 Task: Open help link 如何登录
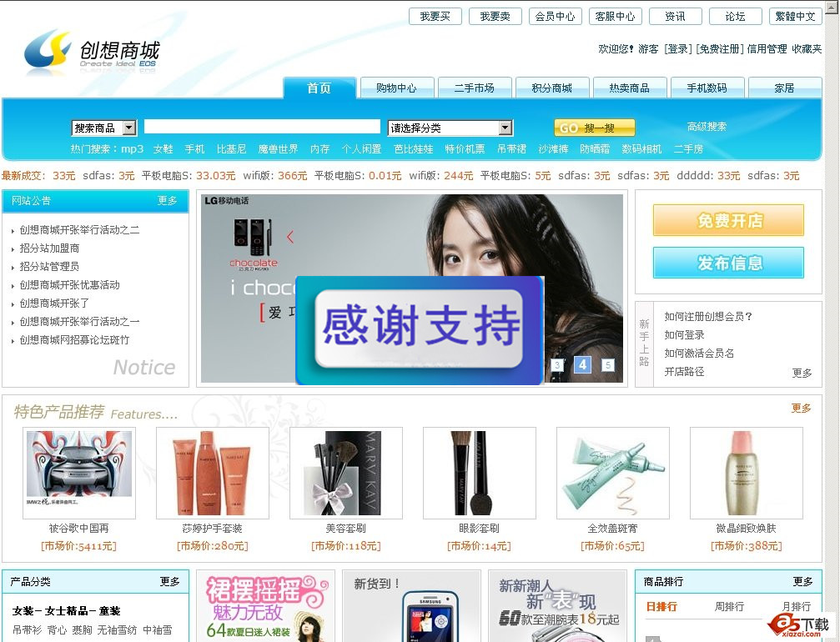(684, 335)
